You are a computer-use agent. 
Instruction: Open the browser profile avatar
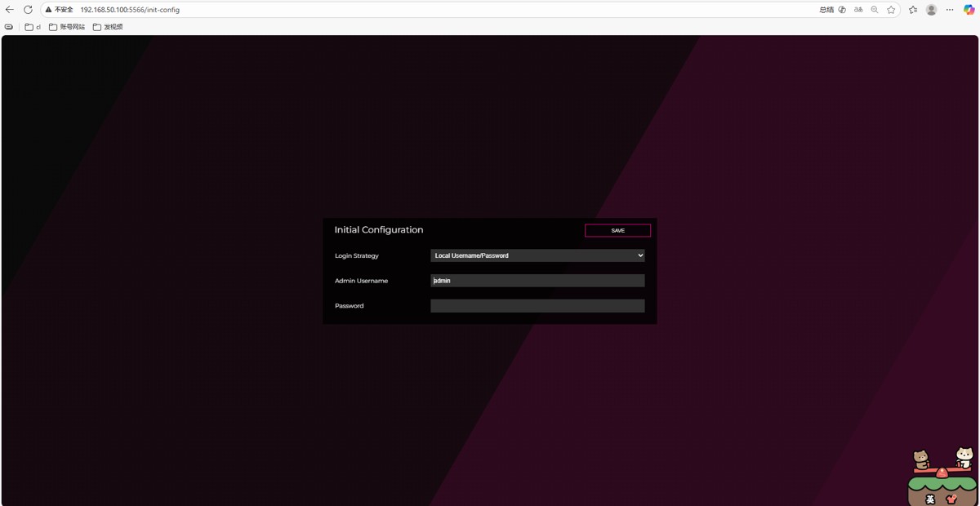(x=931, y=10)
